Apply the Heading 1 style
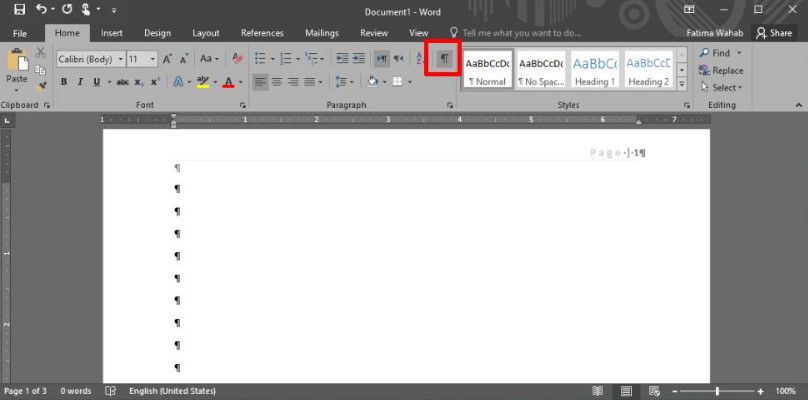 tap(594, 70)
